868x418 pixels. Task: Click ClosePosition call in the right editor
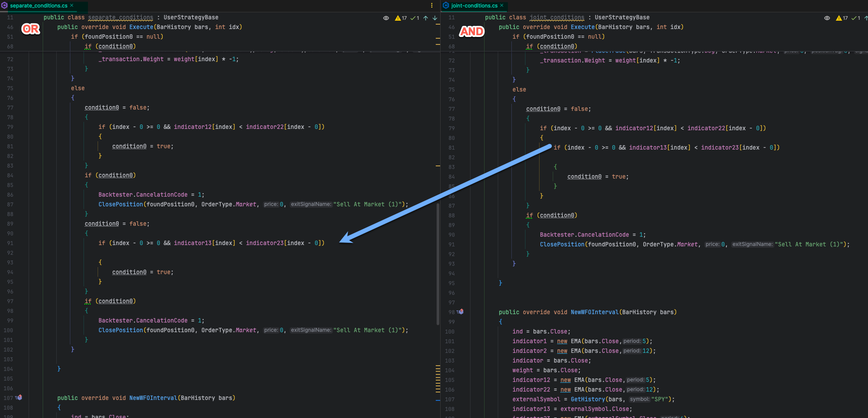coord(562,244)
